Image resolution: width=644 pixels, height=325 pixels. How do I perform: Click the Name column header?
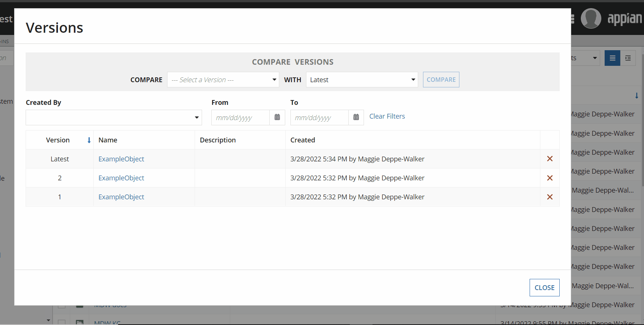click(108, 140)
